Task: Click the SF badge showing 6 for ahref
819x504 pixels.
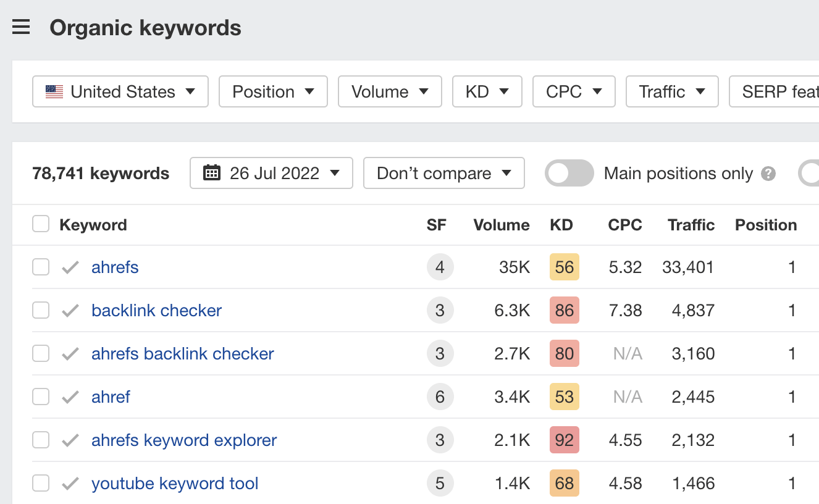Action: [x=440, y=397]
